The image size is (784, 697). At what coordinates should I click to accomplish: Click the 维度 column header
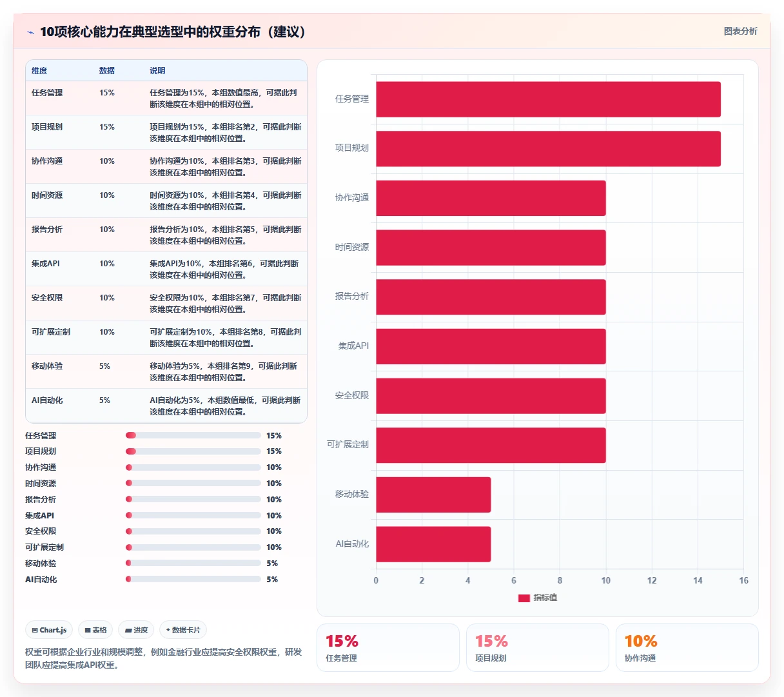39,71
